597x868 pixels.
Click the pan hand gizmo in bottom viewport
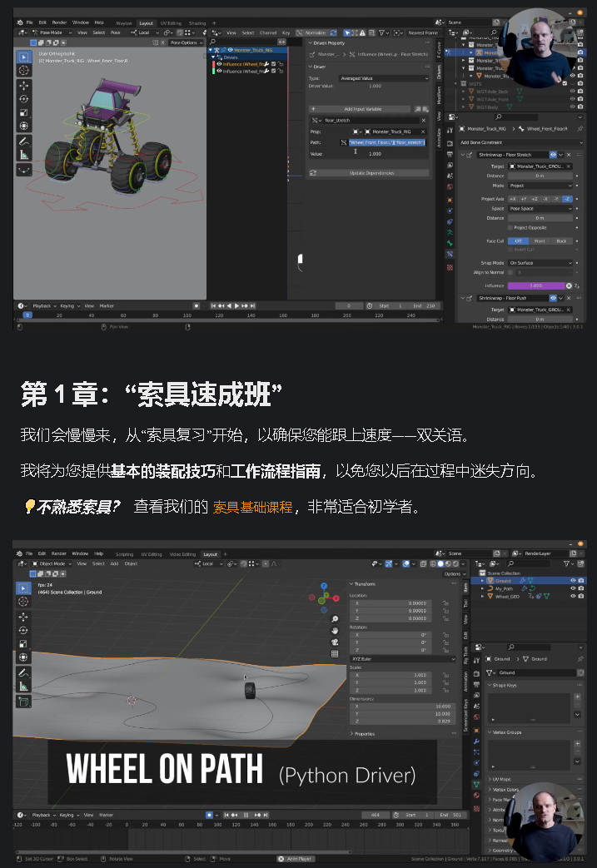(335, 631)
